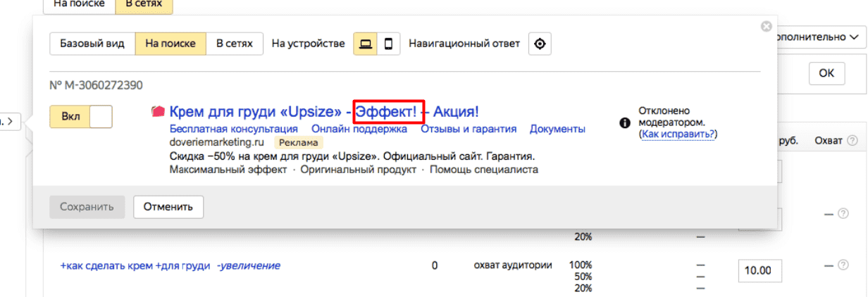This screenshot has height=297, width=868.
Task: Switch to Базовый вид view
Action: 92,44
